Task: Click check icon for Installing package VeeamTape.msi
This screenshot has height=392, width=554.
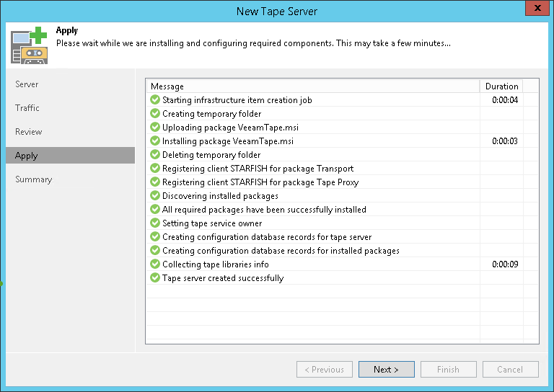Action: [155, 141]
